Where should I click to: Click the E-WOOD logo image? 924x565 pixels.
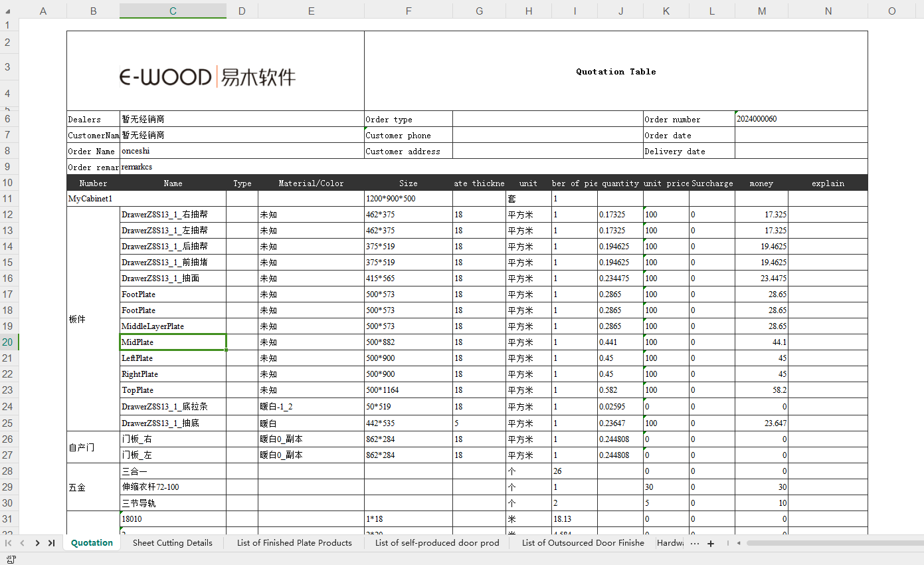click(207, 77)
